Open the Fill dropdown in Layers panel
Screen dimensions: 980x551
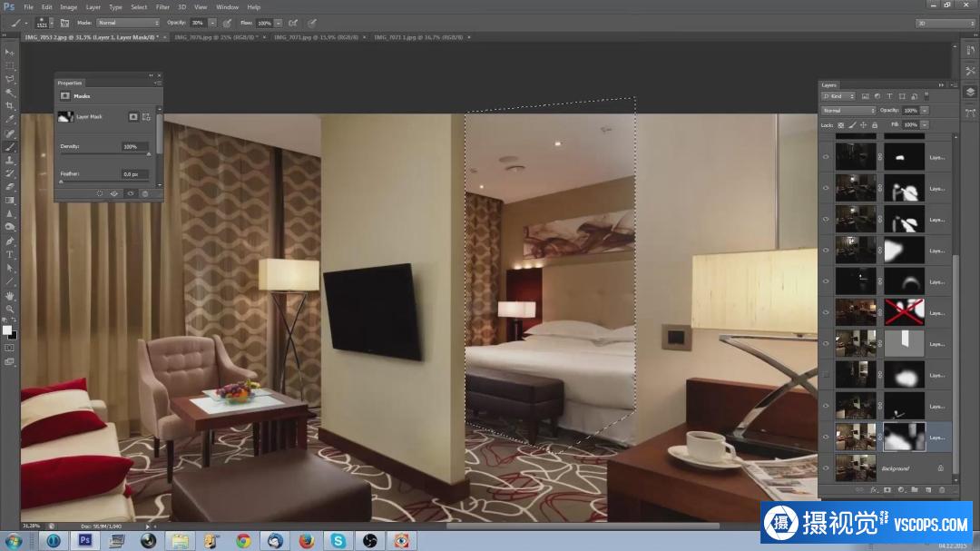(x=925, y=125)
